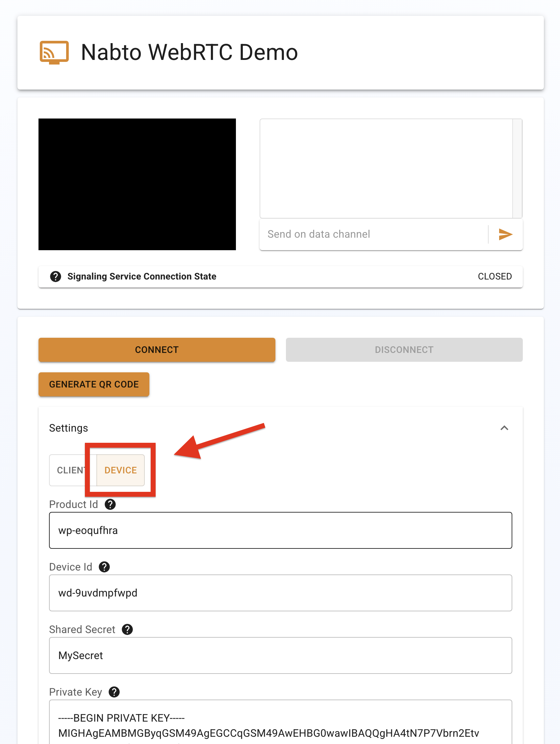Open the Product Id help icon
The image size is (560, 744).
point(110,504)
